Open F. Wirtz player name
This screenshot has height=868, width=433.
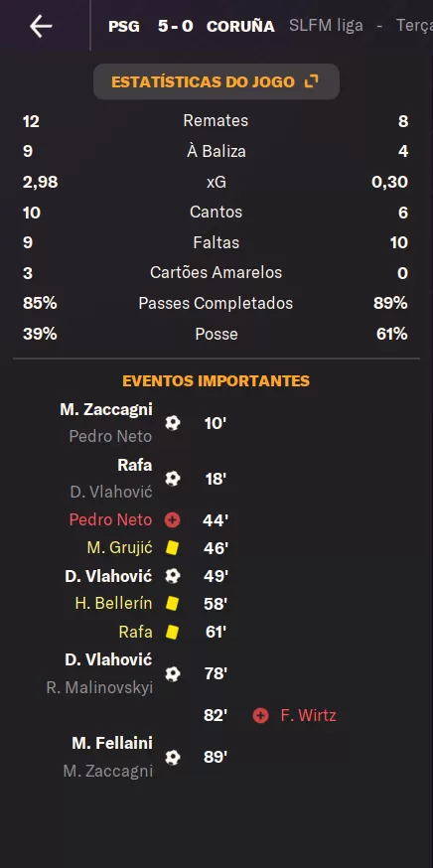[309, 716]
